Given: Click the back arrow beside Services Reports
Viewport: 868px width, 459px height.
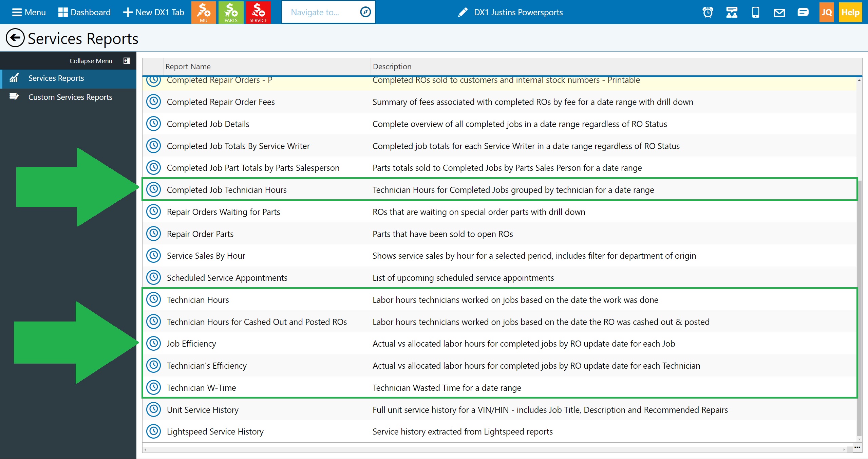Looking at the screenshot, I should tap(15, 38).
